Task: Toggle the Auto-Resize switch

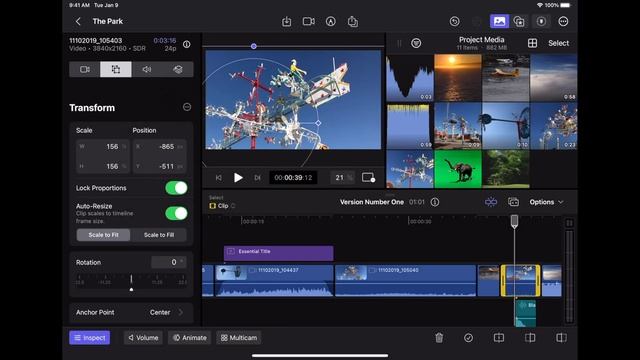Action: (176, 213)
